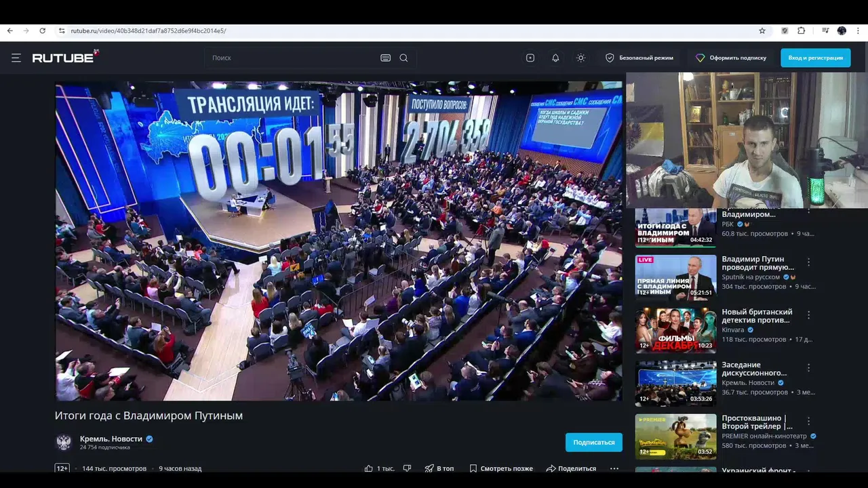Toggle light/dark theme sun icon
The height and width of the screenshot is (488, 868).
(580, 58)
